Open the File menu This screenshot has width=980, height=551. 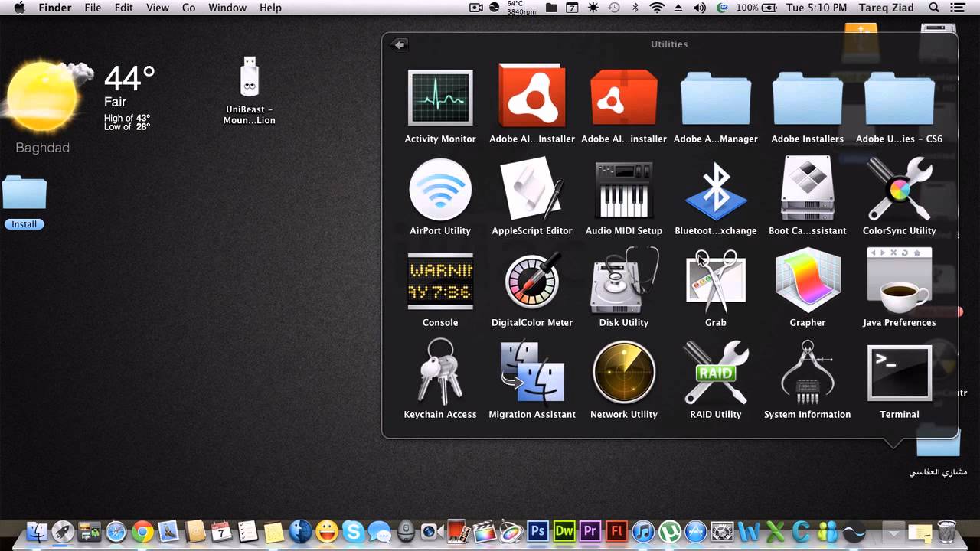(x=93, y=8)
